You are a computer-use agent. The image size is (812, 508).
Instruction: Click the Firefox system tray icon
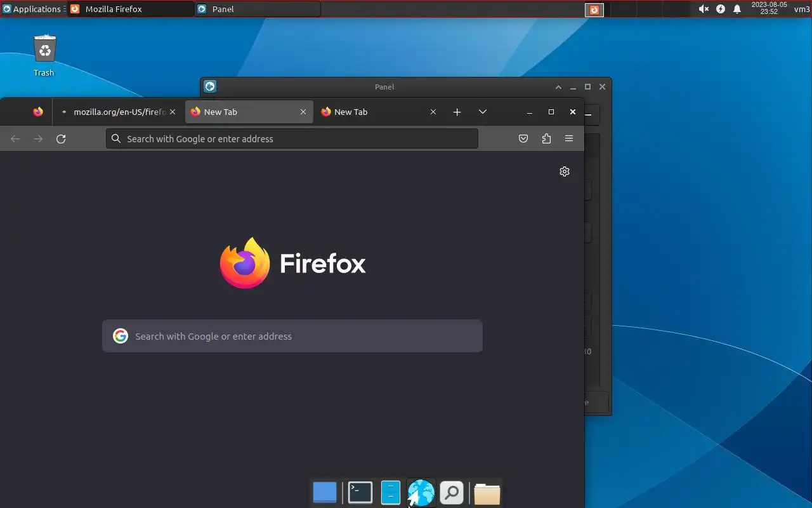pos(594,10)
